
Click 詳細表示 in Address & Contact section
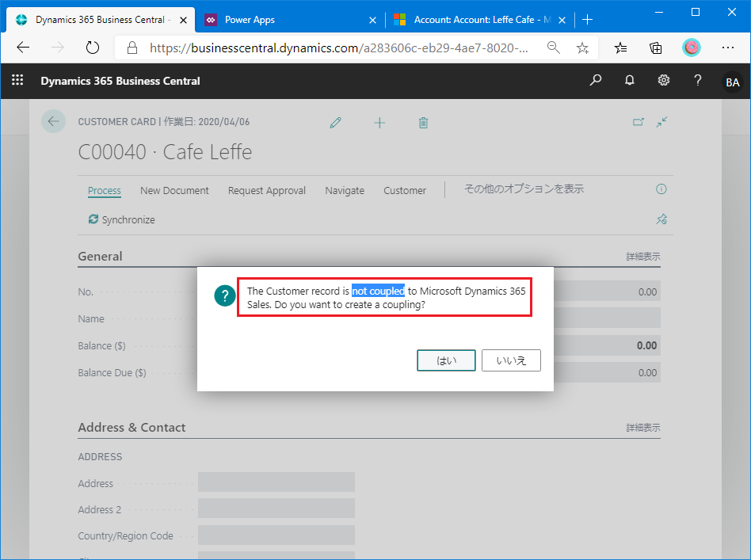642,427
